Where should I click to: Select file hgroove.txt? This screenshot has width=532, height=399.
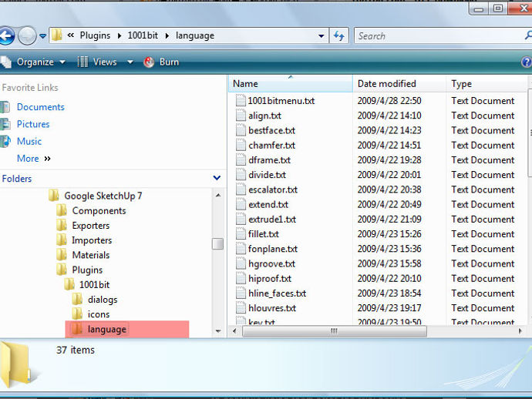coord(271,263)
